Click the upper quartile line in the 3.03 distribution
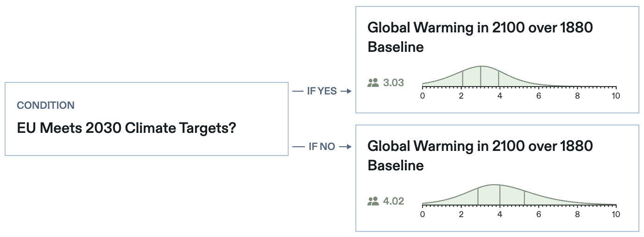The height and width of the screenshot is (237, 644). 499,78
